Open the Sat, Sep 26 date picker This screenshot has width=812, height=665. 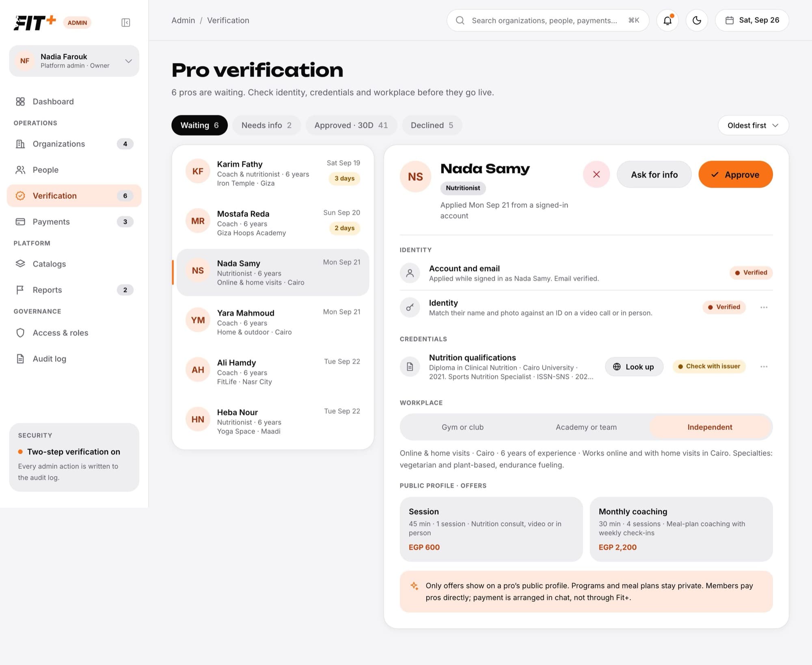coord(752,20)
